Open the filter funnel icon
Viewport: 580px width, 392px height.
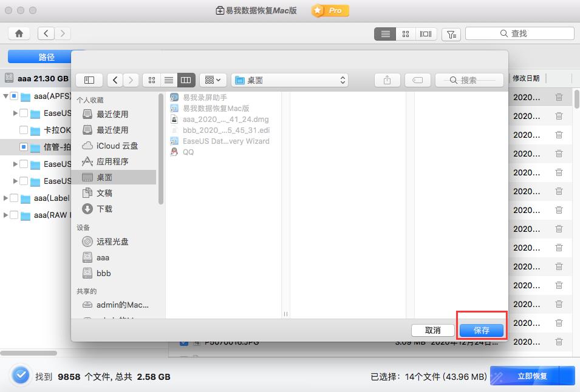point(451,34)
